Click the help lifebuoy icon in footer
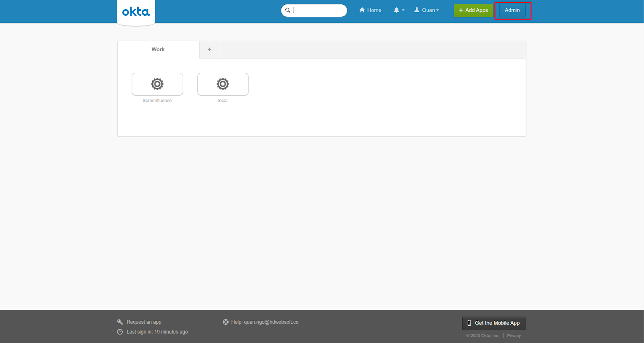Viewport: 644px width, 343px height. [x=226, y=322]
